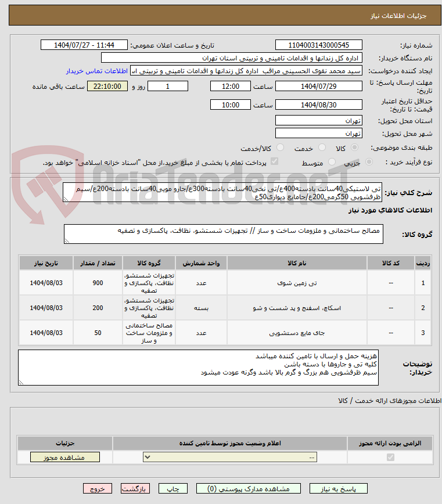Click the پاسخ به نیاز button
The width and height of the screenshot is (442, 504).
coord(338,488)
